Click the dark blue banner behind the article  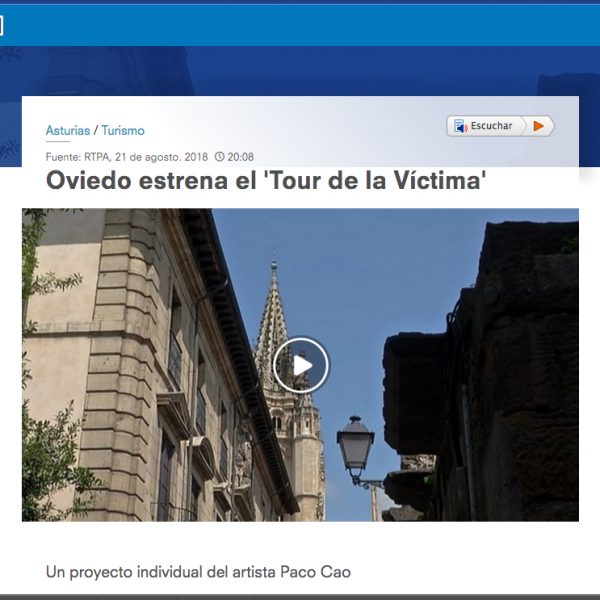tap(300, 71)
